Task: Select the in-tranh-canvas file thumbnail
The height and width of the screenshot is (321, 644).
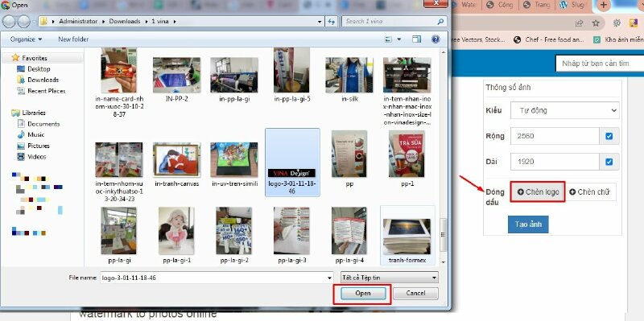Action: click(176, 159)
